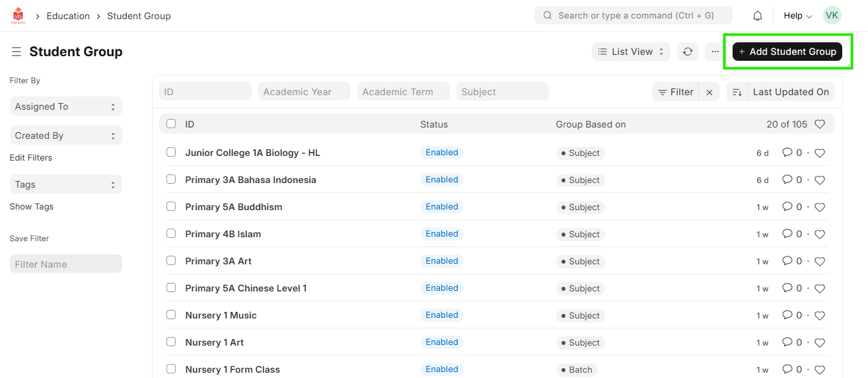Go to Education breadcrumb
The width and height of the screenshot is (868, 378).
tap(68, 16)
